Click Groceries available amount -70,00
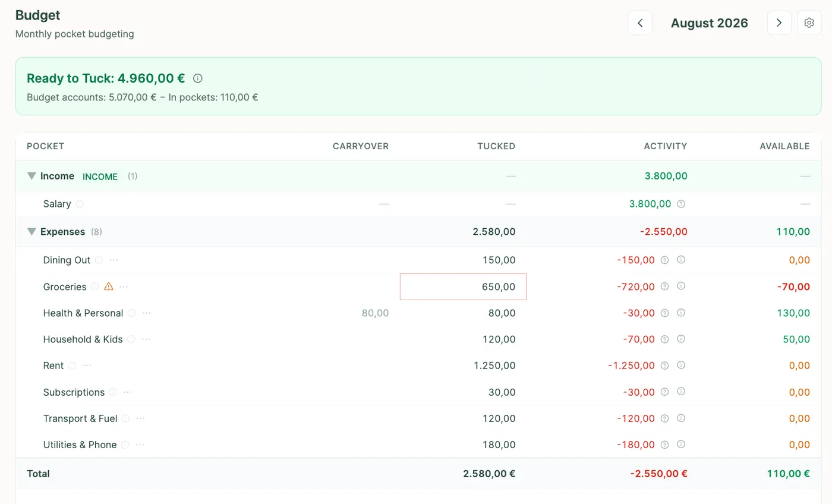 pos(793,286)
